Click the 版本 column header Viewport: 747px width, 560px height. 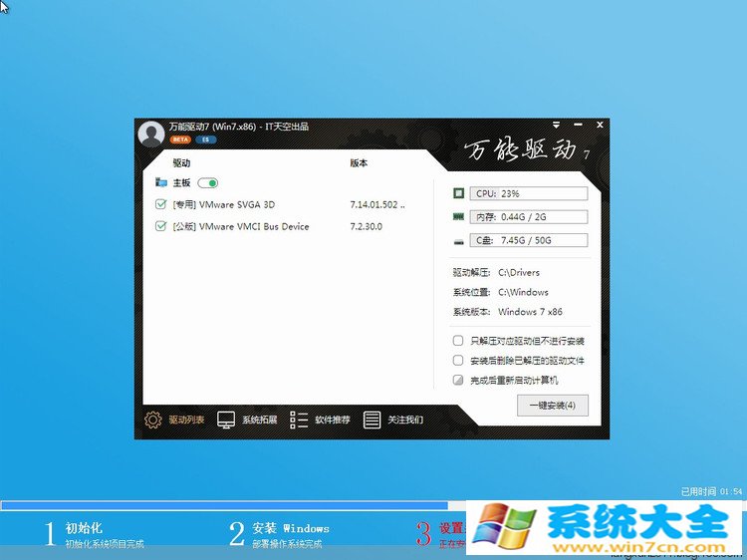point(359,163)
